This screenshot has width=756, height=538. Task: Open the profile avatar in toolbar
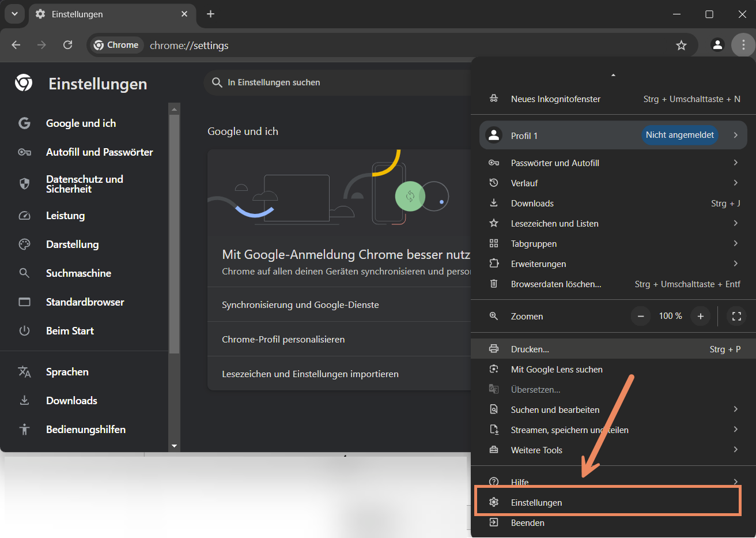click(x=717, y=45)
